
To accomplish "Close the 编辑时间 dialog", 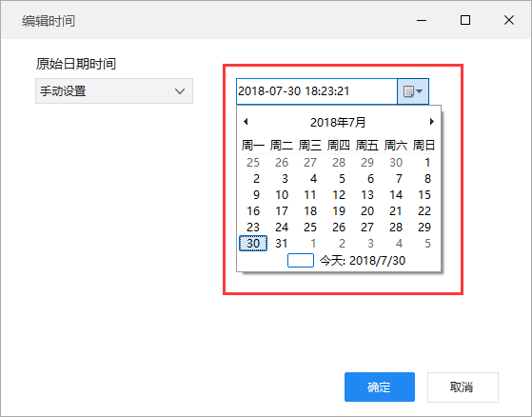I will pos(509,20).
